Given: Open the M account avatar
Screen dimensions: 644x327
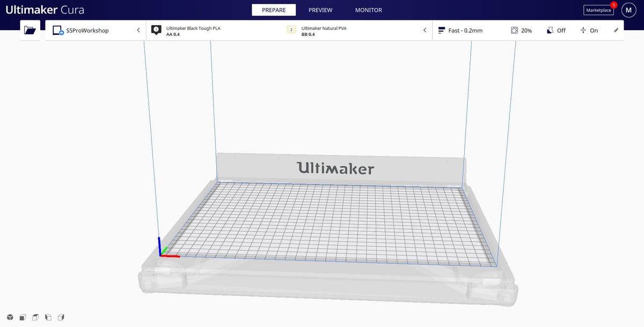Looking at the screenshot, I should tap(629, 10).
